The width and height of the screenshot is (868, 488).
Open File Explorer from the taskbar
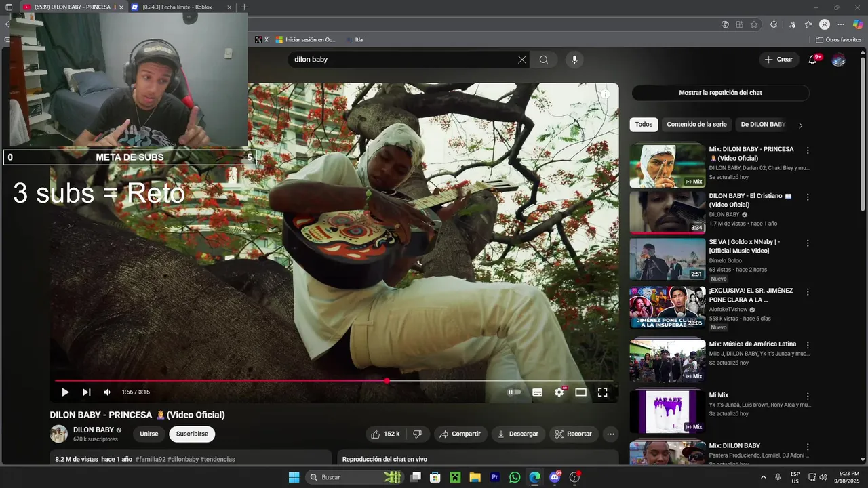475,477
